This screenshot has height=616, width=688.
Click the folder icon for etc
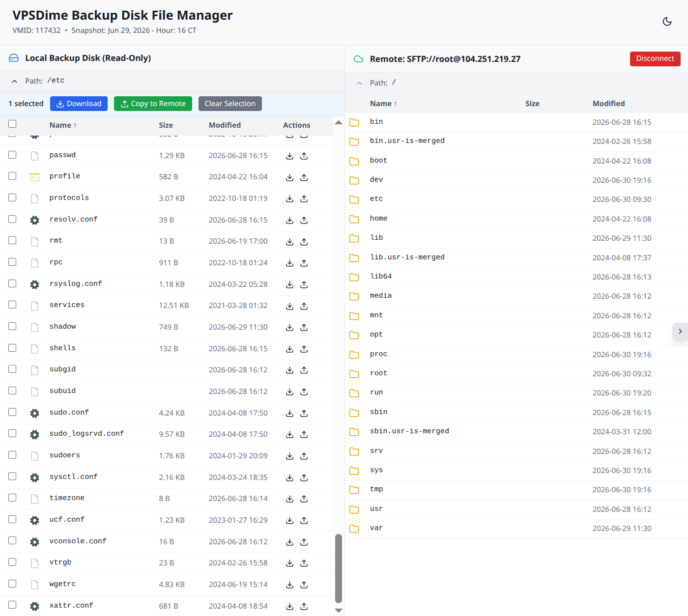pyautogui.click(x=354, y=199)
